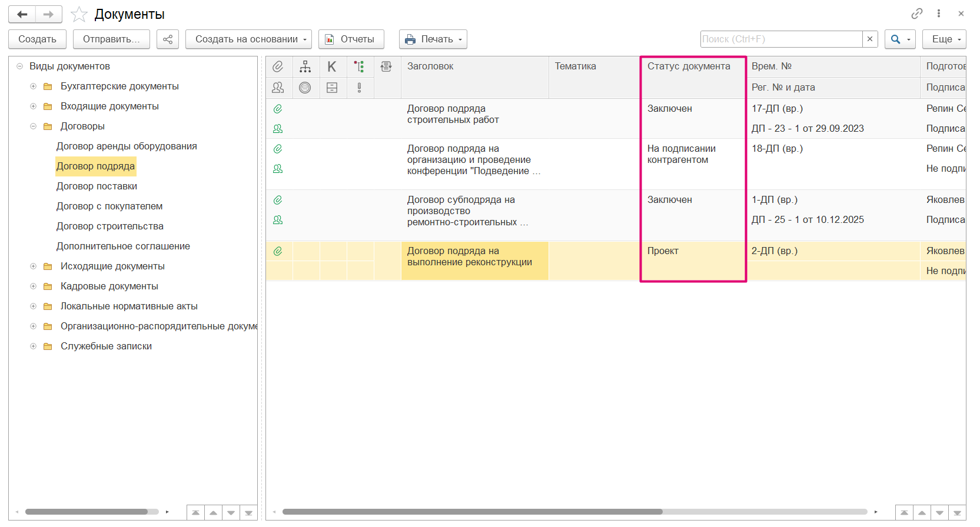Open the Печать dropdown menu
The image size is (980, 527).
(x=433, y=39)
